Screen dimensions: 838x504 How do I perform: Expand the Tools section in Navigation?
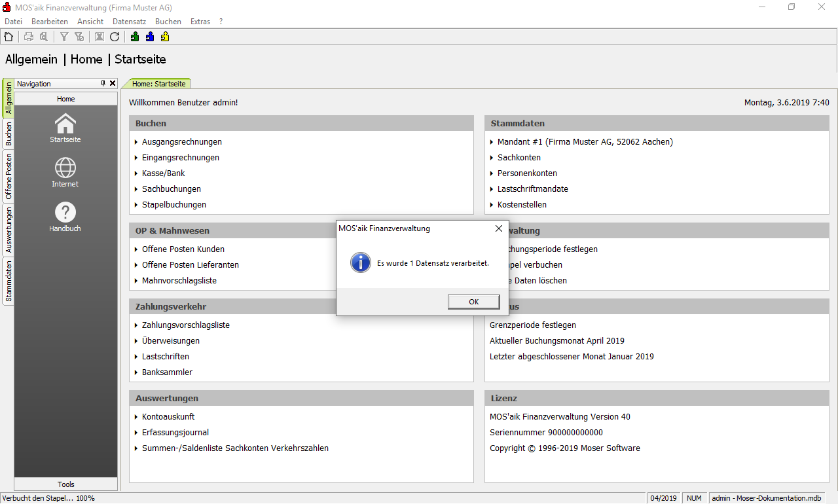[66, 484]
